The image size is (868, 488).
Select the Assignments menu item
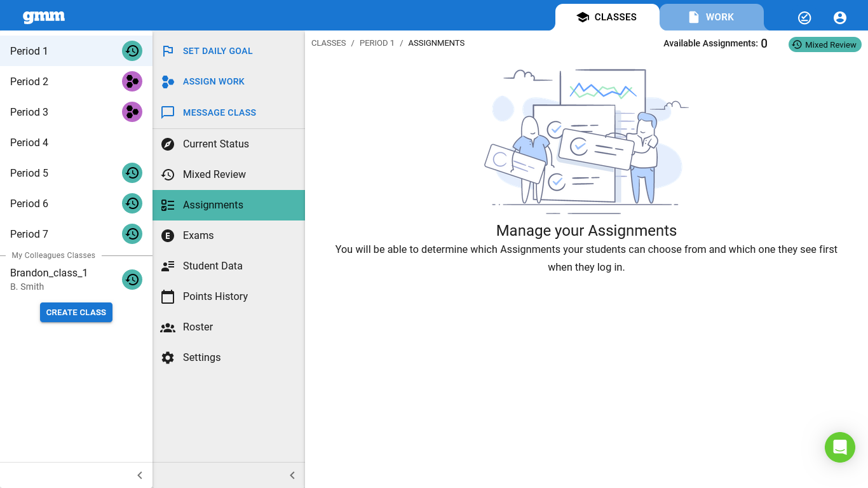229,205
